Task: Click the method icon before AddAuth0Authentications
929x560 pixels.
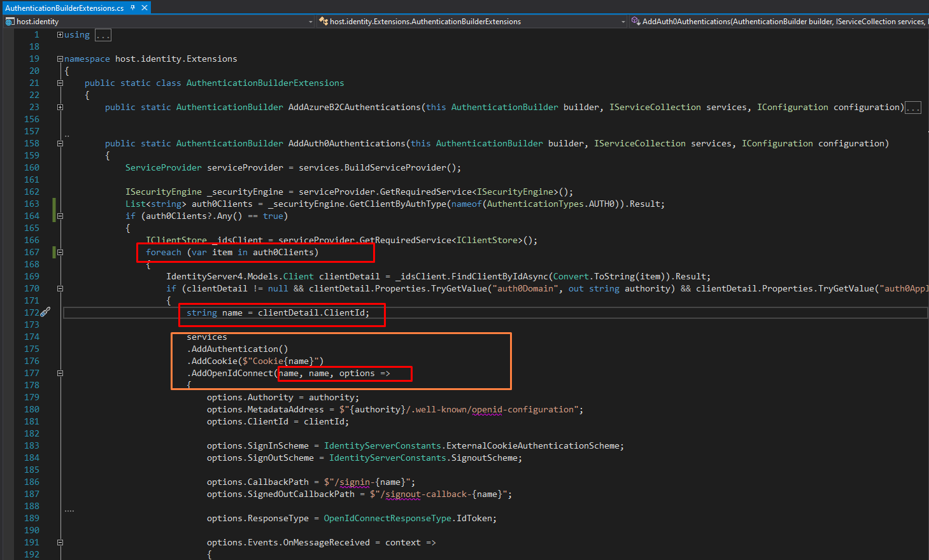Action: pos(635,21)
